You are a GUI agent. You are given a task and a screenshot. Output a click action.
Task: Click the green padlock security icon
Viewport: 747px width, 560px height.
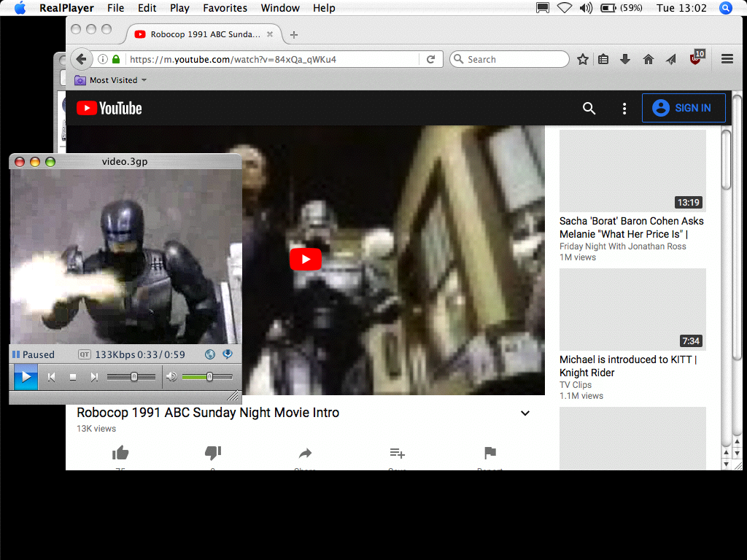[116, 59]
